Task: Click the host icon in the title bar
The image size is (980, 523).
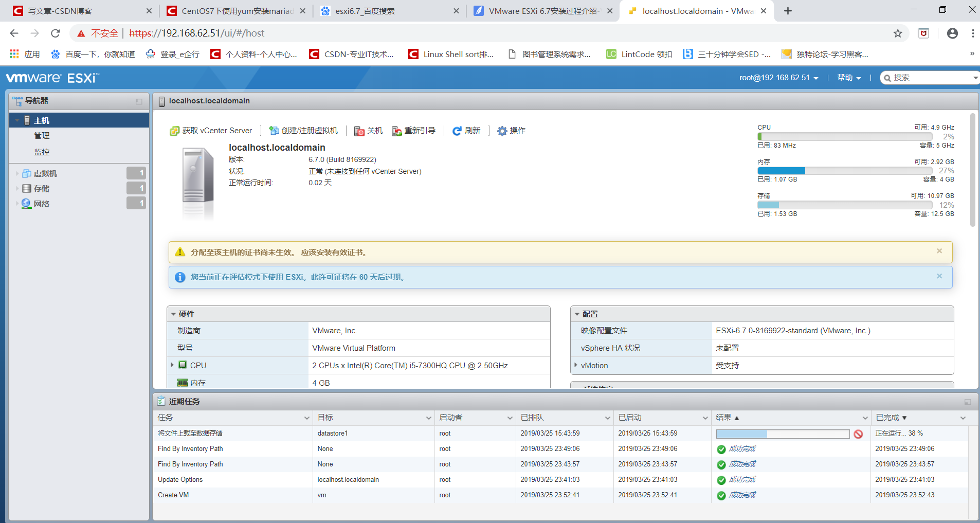Action: 161,101
